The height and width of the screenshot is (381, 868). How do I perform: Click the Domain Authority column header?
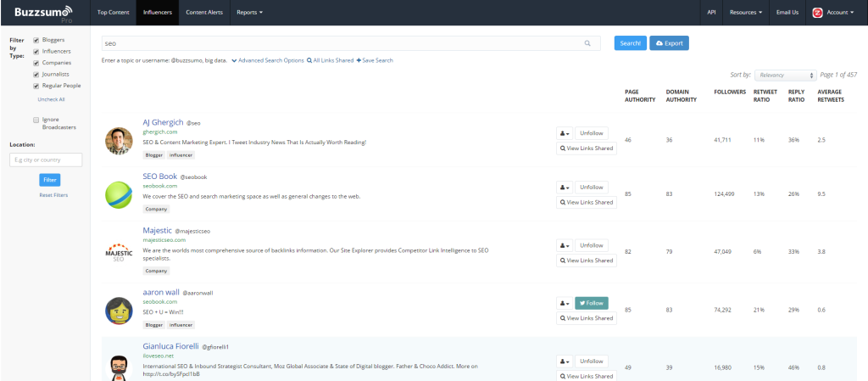(x=681, y=96)
